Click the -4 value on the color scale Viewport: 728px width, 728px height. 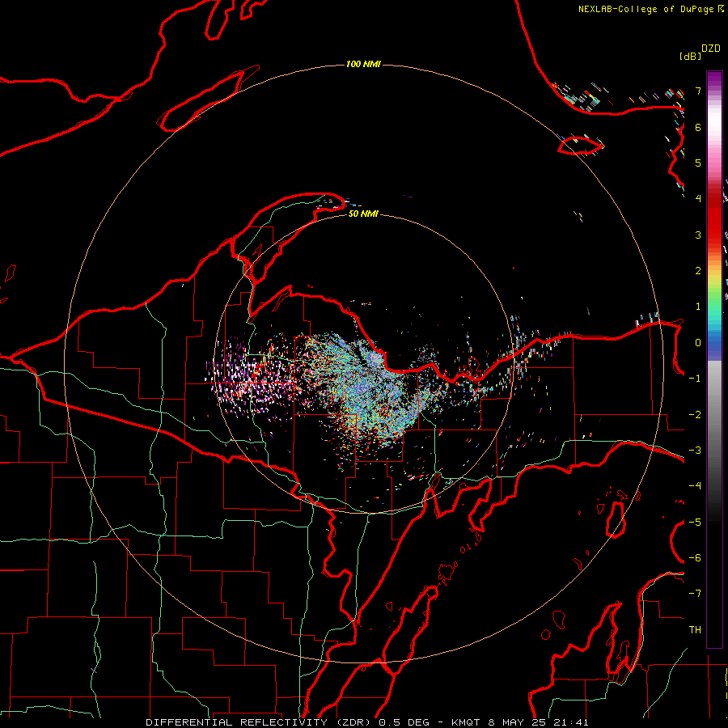point(695,485)
